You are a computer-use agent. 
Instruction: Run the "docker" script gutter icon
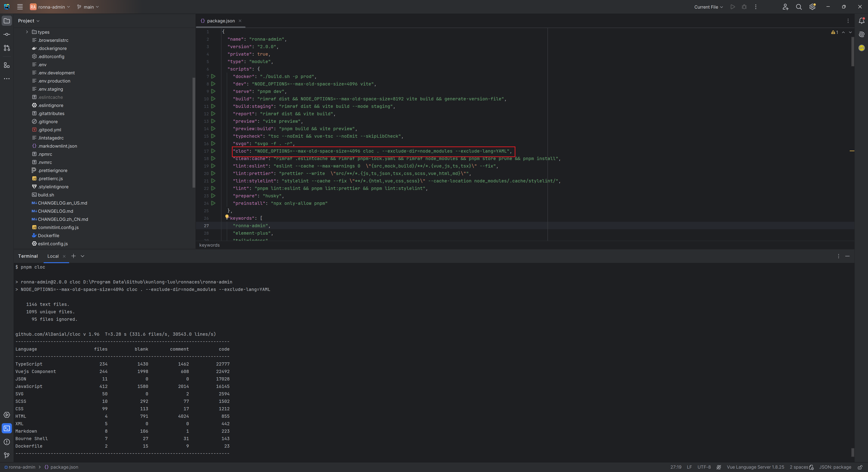point(213,76)
